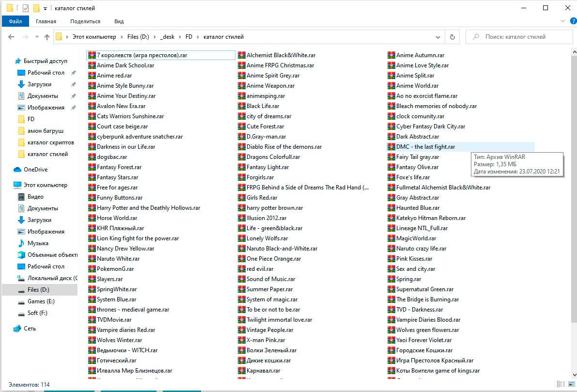Image resolution: width=577 pixels, height=392 pixels.
Task: Navigate to 'Files (D:)' in the address bar
Action: point(138,37)
